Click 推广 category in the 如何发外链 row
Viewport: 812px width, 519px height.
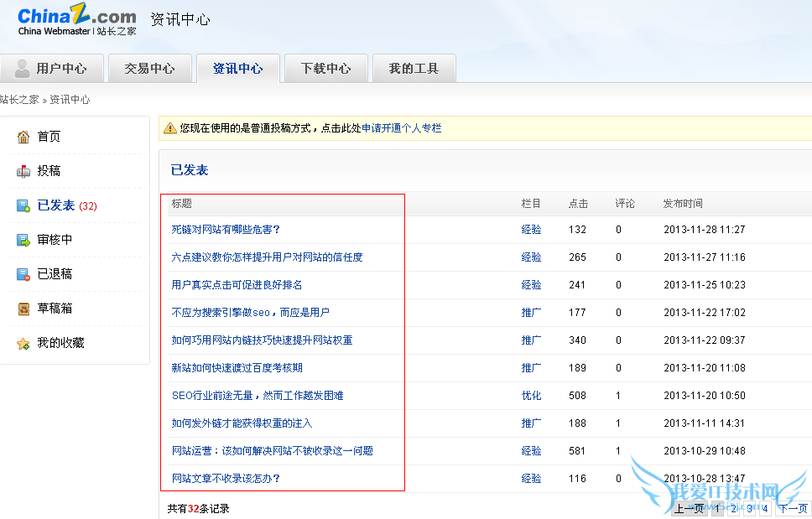[x=531, y=423]
